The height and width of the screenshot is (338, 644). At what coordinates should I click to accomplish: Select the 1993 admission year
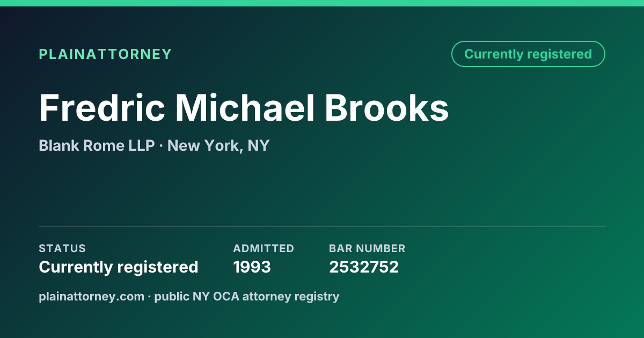coord(252,267)
